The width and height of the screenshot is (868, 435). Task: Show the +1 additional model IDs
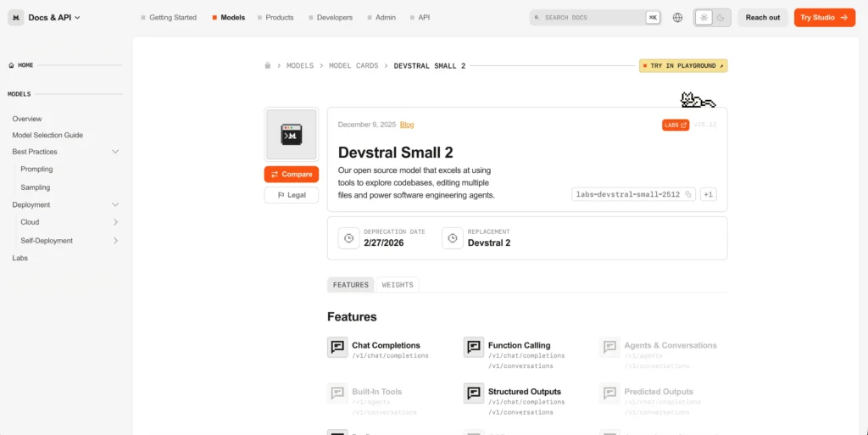point(708,194)
